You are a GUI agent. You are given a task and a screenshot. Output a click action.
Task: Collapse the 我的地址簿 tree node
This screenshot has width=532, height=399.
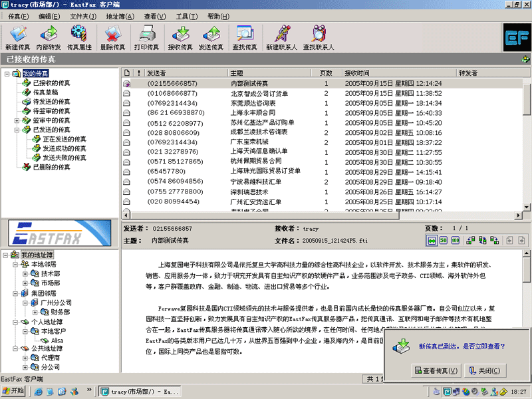(5, 255)
